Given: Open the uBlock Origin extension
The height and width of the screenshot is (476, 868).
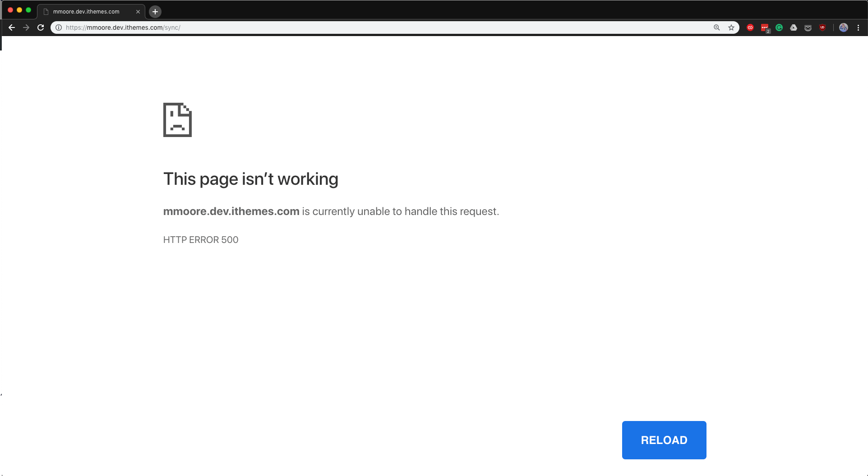Looking at the screenshot, I should pyautogui.click(x=822, y=27).
